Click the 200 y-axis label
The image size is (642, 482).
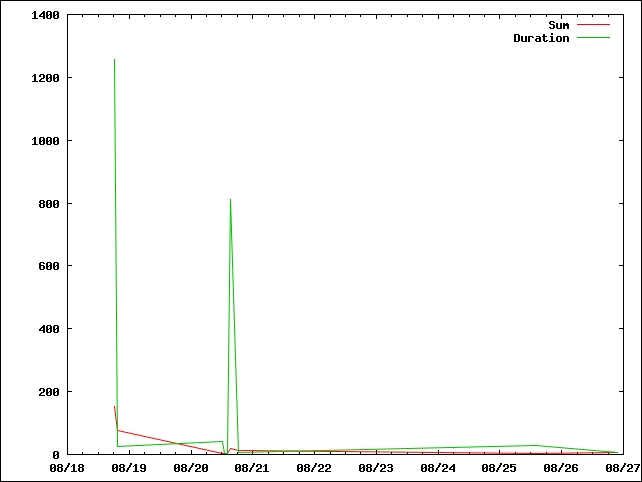coord(48,392)
